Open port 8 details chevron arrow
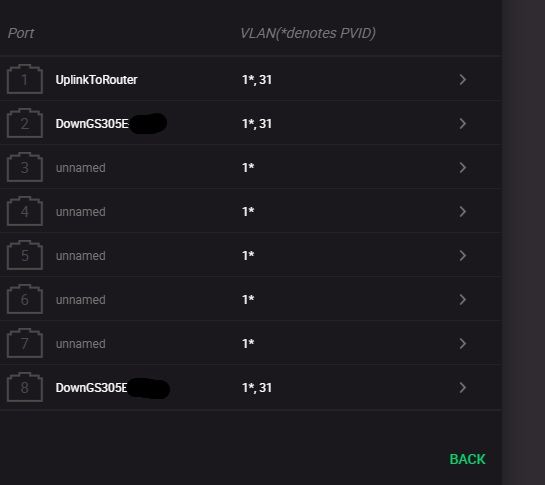 pyautogui.click(x=462, y=388)
